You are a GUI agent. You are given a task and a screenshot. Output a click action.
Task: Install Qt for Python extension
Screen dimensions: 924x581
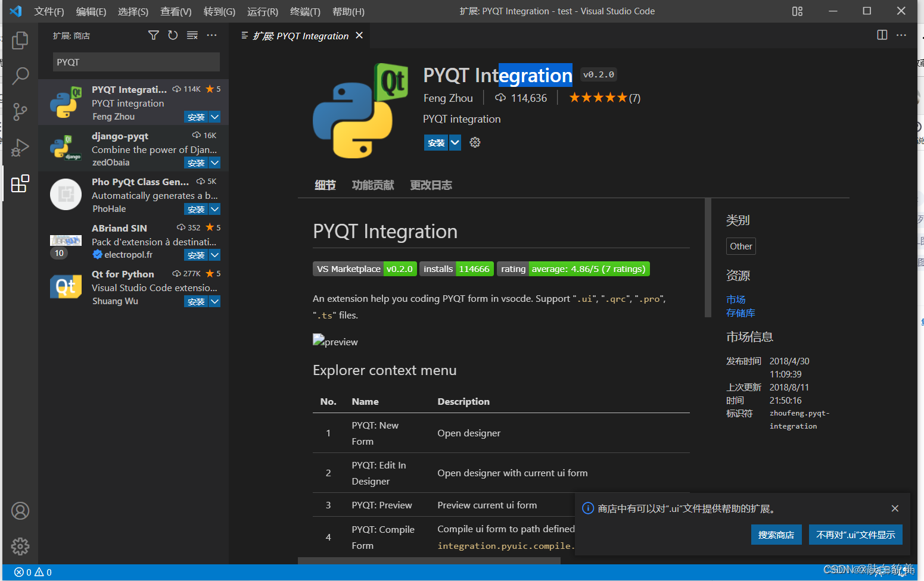[196, 301]
